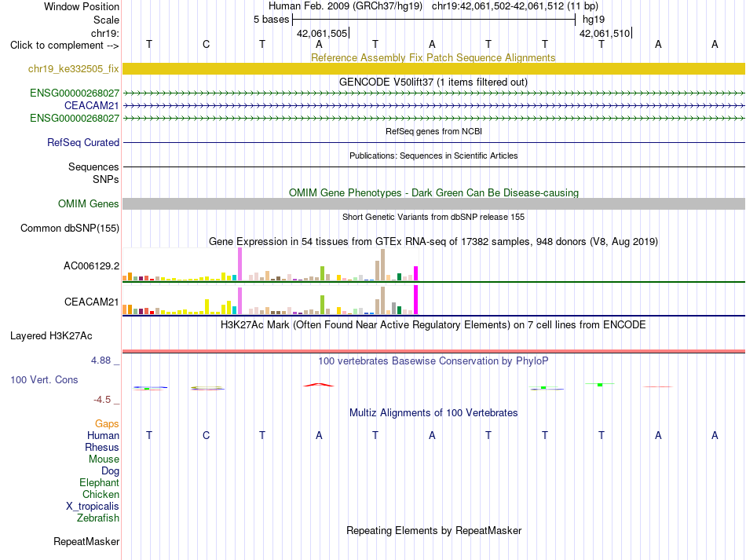Click the Mouse species label
Image resolution: width=746 pixels, height=560 pixels.
click(x=104, y=459)
